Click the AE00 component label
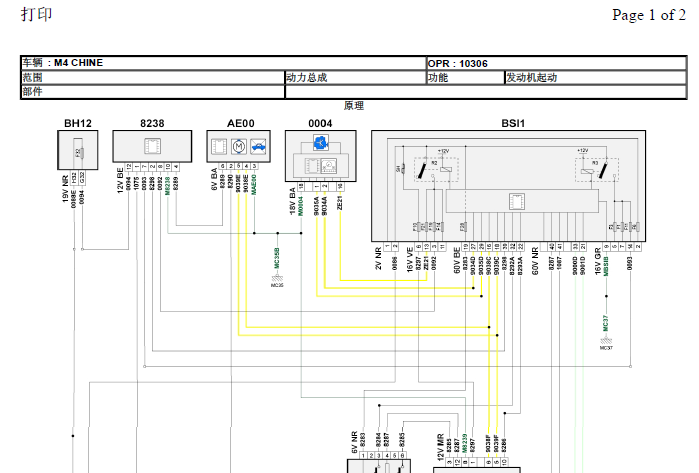 click(x=241, y=123)
